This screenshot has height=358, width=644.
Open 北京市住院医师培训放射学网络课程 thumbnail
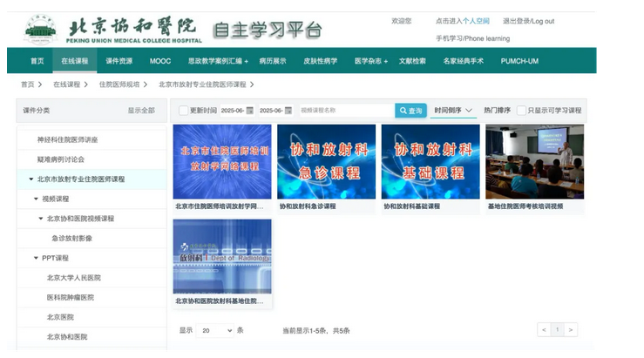click(x=222, y=162)
